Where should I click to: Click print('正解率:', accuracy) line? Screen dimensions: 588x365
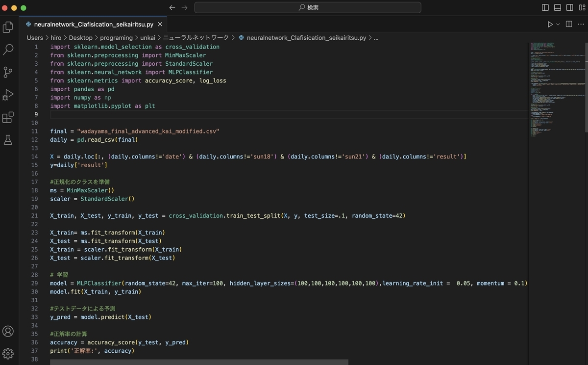click(x=92, y=351)
